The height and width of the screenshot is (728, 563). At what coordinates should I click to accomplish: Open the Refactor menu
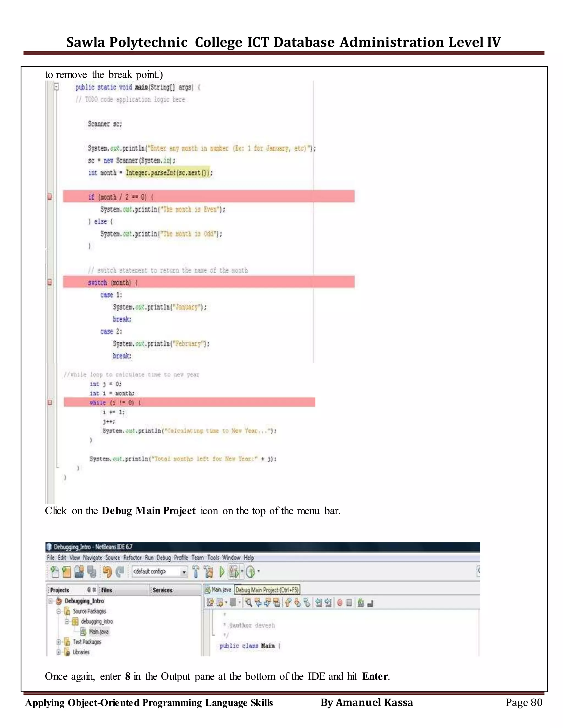tap(133, 558)
